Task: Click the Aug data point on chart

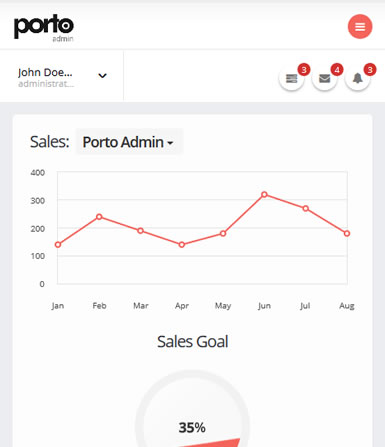Action: 347,233
